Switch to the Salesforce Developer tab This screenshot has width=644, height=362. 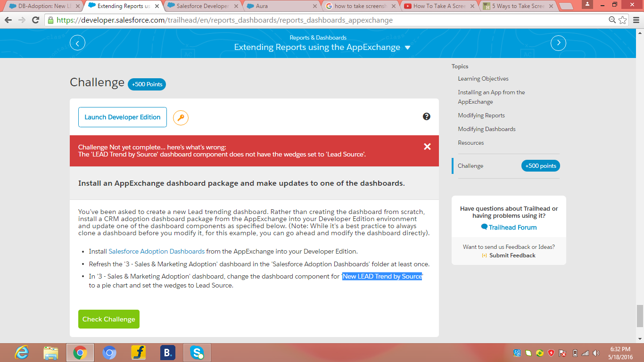pos(203,6)
